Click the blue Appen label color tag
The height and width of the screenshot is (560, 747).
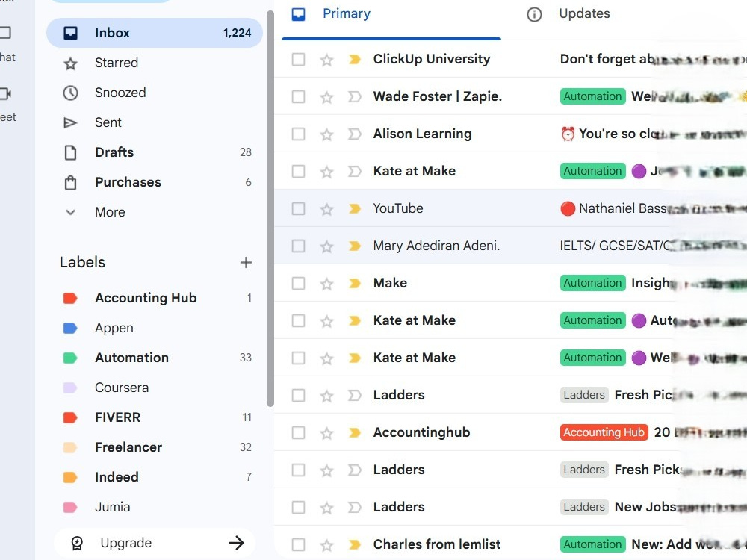pos(70,328)
